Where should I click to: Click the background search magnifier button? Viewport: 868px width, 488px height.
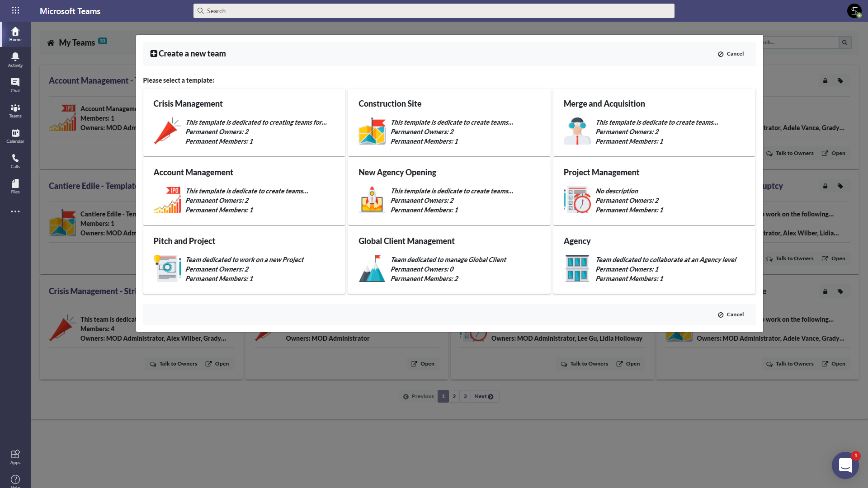pos(844,42)
